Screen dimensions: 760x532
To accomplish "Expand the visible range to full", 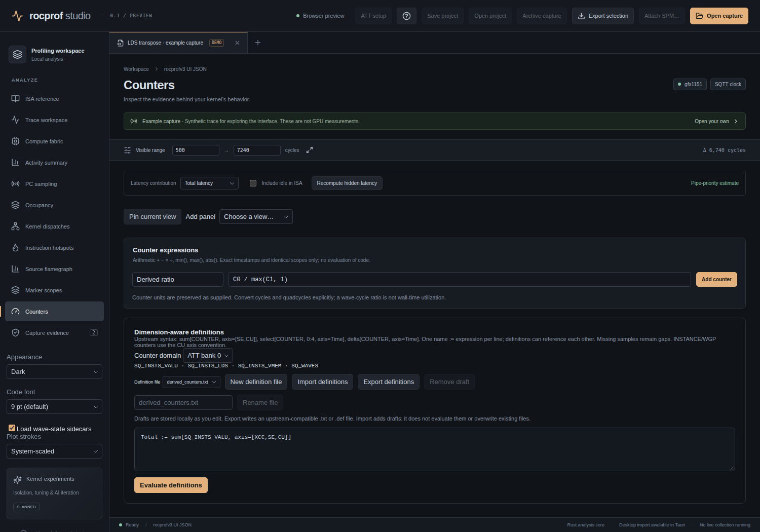I will (x=310, y=150).
